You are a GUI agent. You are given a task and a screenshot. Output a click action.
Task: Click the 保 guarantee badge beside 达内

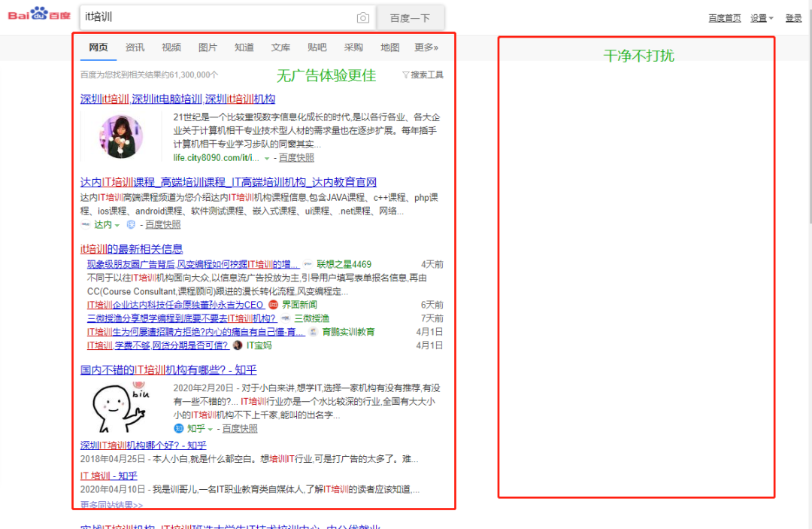pyautogui.click(x=131, y=224)
